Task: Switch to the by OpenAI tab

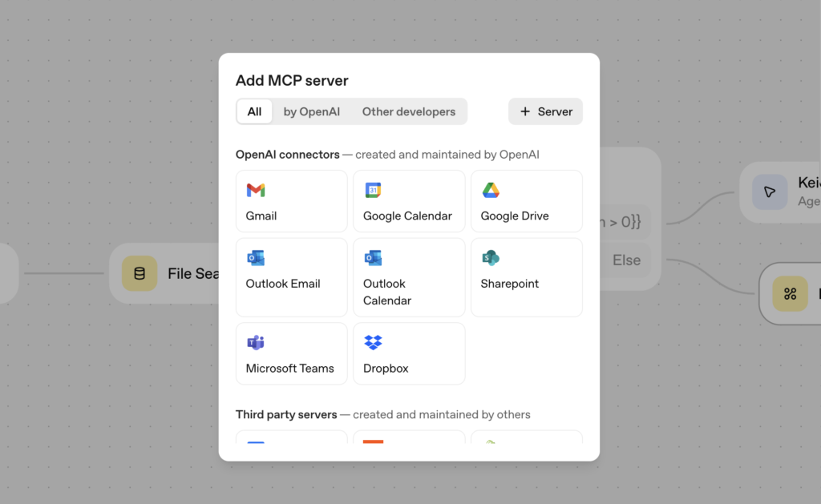Action: (x=311, y=111)
